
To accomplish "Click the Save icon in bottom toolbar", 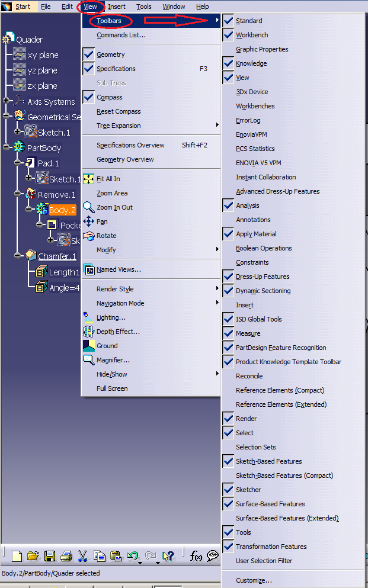I will click(x=50, y=556).
